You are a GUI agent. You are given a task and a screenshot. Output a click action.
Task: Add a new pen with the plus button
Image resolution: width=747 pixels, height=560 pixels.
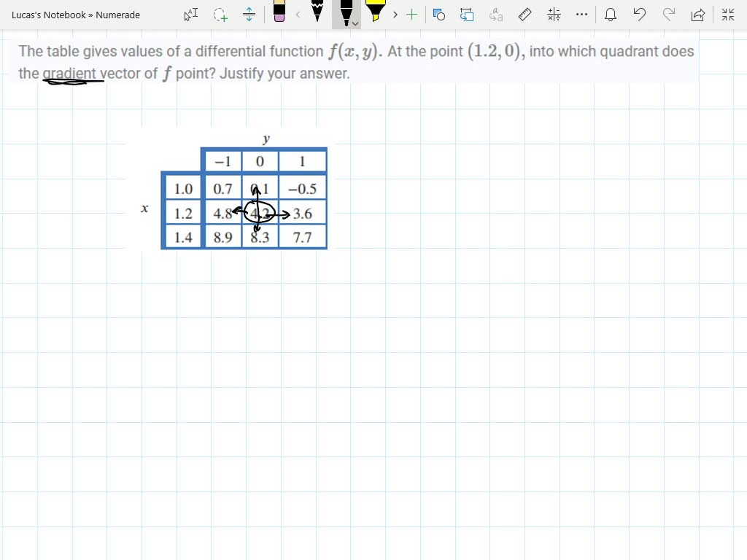click(x=411, y=14)
